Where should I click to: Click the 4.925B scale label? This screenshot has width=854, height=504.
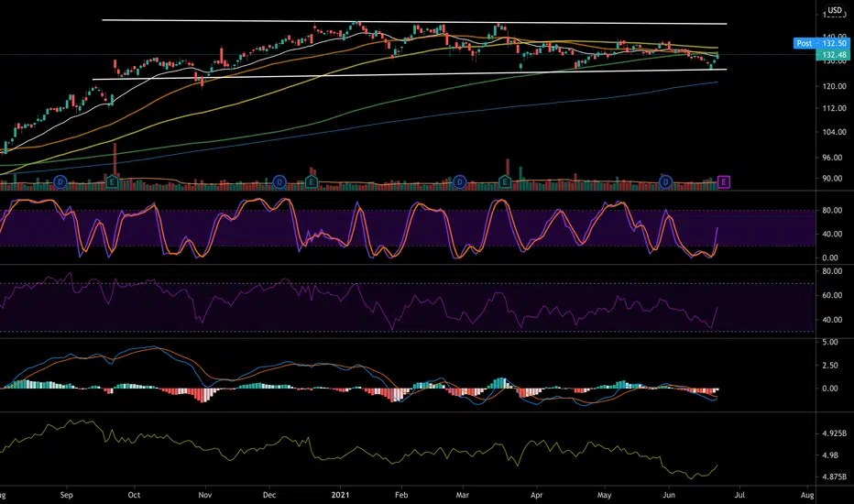coord(835,433)
